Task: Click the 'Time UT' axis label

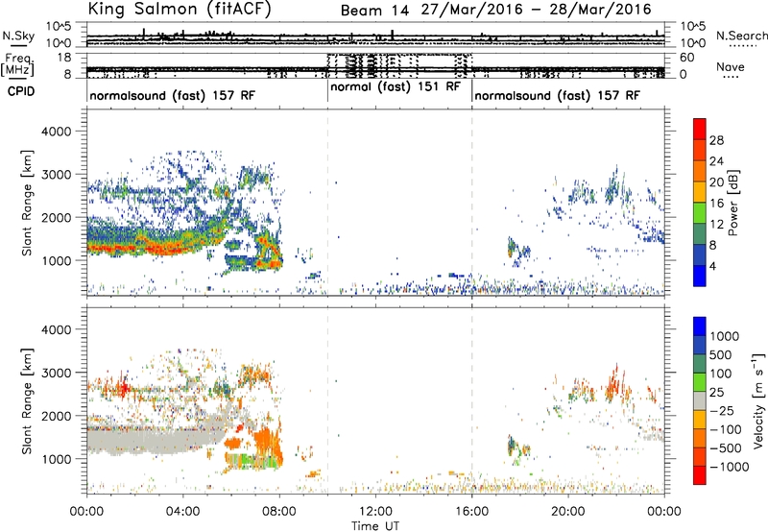Action: 375,526
